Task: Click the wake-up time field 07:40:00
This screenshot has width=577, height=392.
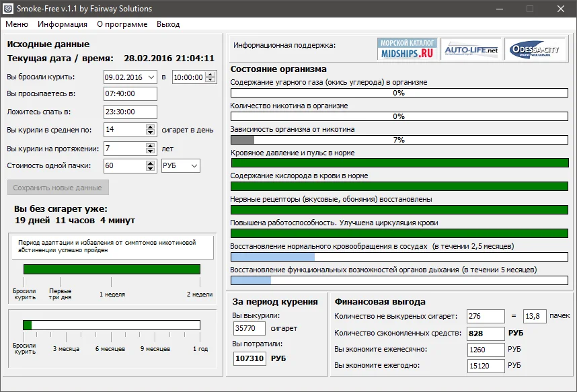Action: click(x=130, y=94)
